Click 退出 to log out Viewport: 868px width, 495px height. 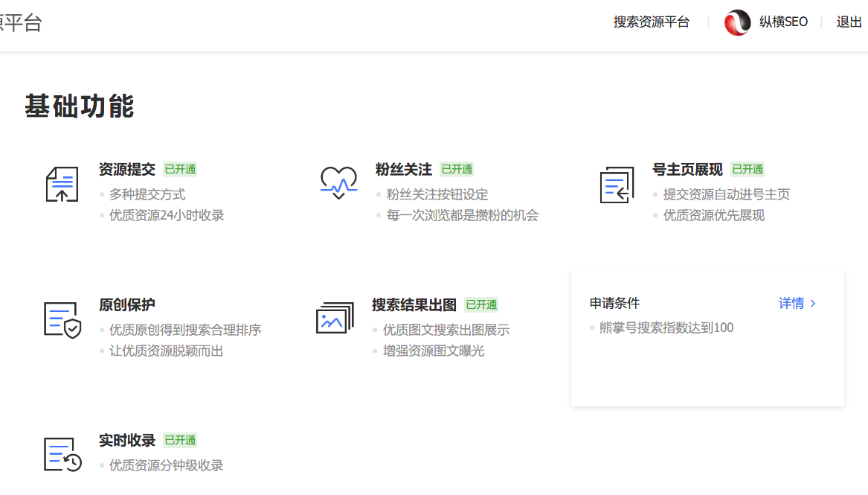coord(849,22)
